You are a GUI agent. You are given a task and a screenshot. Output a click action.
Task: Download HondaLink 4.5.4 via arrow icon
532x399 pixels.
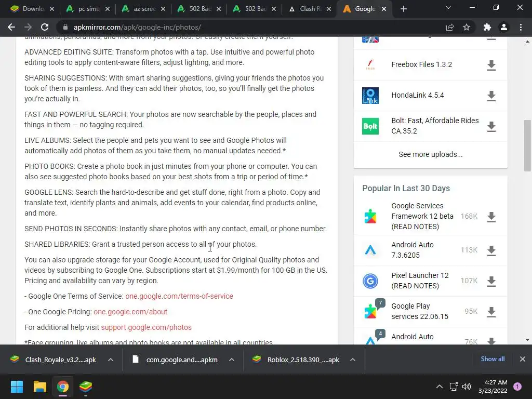pyautogui.click(x=491, y=96)
